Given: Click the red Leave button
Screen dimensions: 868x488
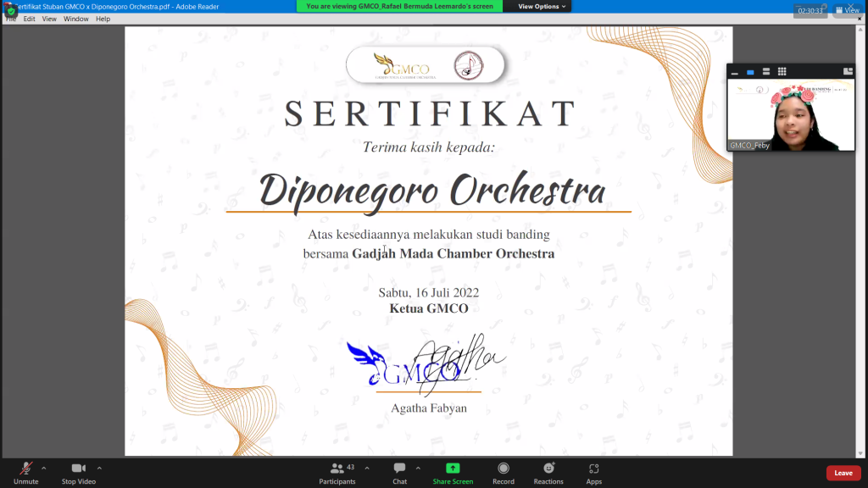Looking at the screenshot, I should point(843,473).
